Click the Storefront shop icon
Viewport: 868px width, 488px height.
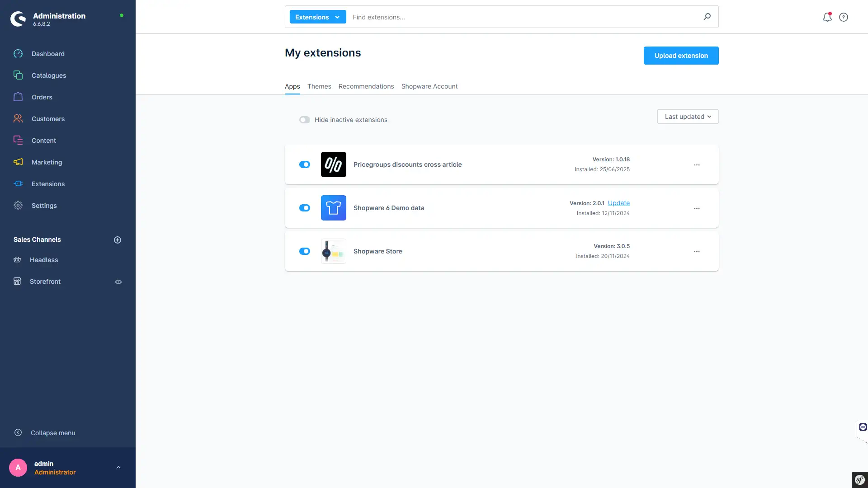17,282
